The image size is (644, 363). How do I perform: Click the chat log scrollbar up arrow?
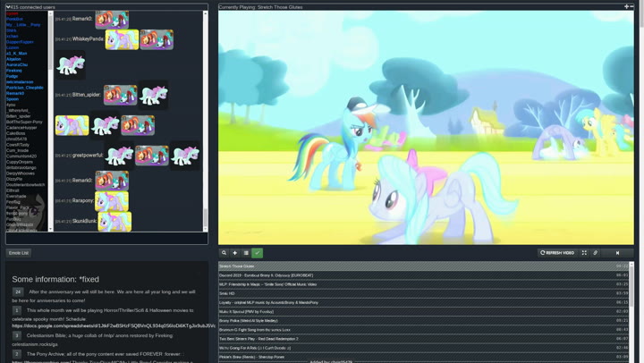pos(206,13)
